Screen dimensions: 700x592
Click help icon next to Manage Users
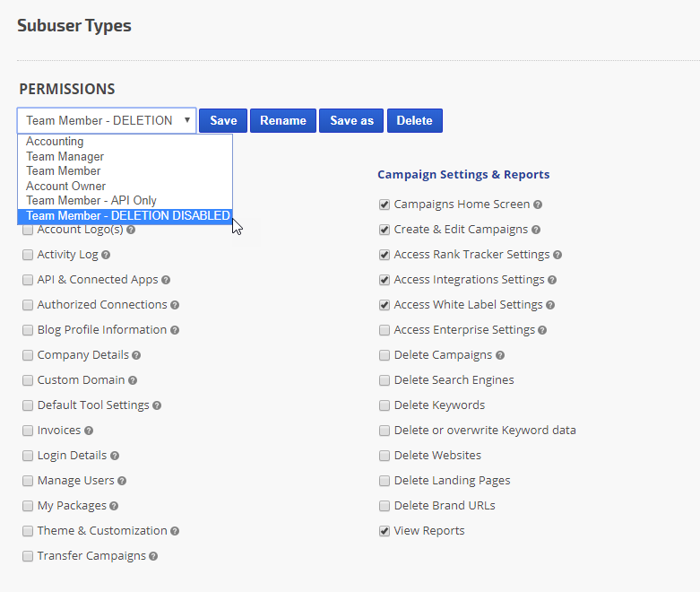tap(122, 481)
